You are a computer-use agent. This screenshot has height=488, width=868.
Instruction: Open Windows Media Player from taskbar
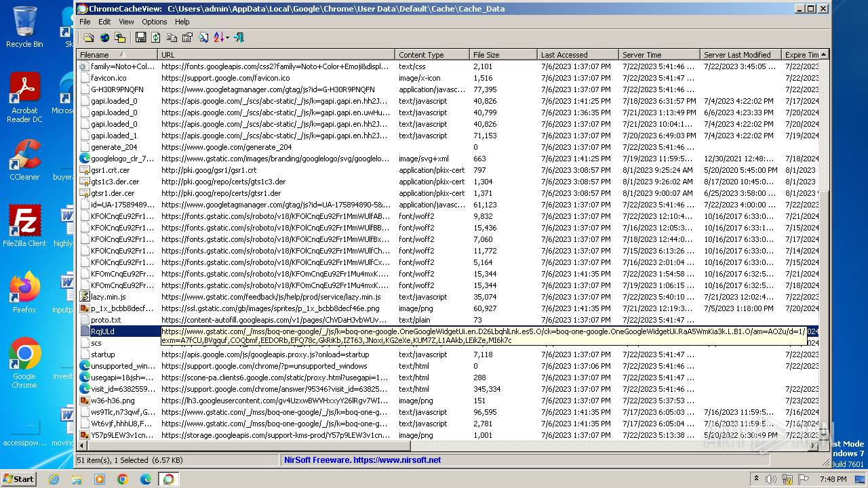[100, 479]
